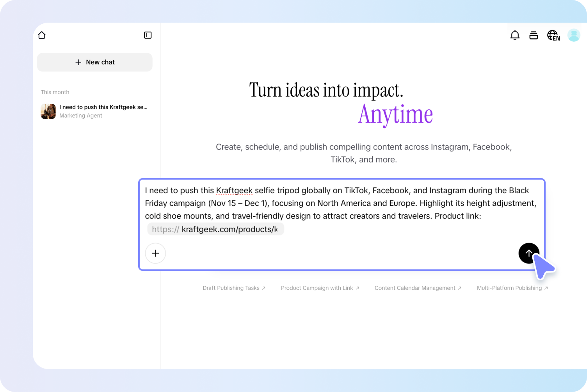Click the This month section header

tap(55, 92)
